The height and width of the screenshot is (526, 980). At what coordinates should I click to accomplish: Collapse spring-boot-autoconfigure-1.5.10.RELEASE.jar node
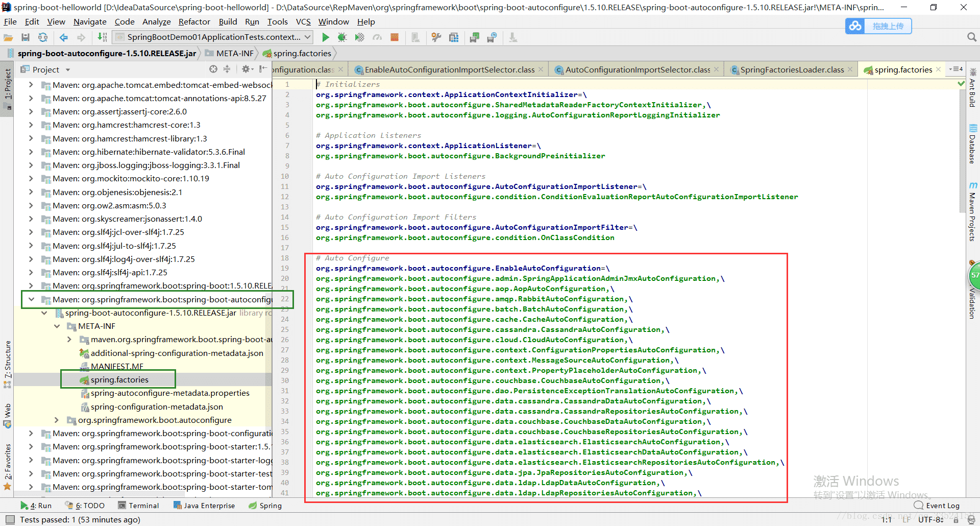click(44, 313)
